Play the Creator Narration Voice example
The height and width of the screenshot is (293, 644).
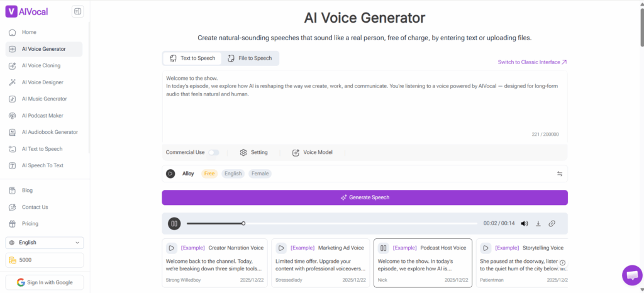pyautogui.click(x=171, y=248)
